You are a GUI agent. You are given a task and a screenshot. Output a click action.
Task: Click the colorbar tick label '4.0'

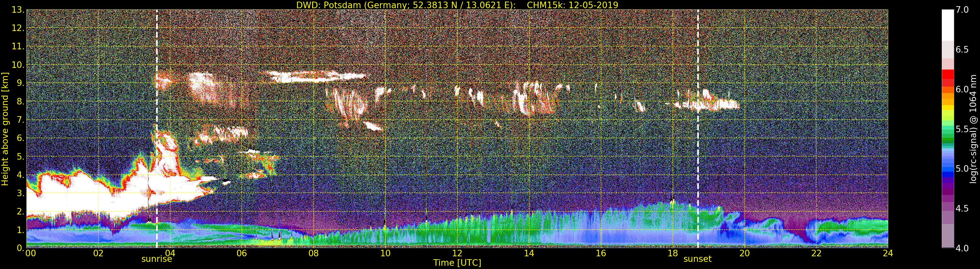(962, 248)
